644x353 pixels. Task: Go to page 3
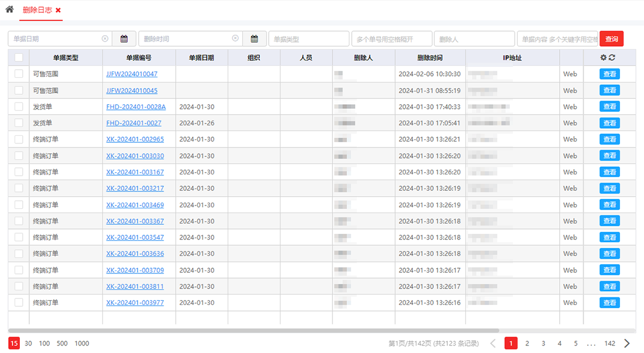[x=543, y=343]
